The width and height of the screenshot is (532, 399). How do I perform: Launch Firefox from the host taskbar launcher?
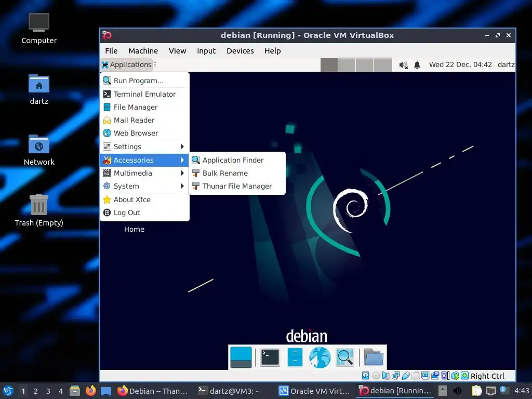90,391
